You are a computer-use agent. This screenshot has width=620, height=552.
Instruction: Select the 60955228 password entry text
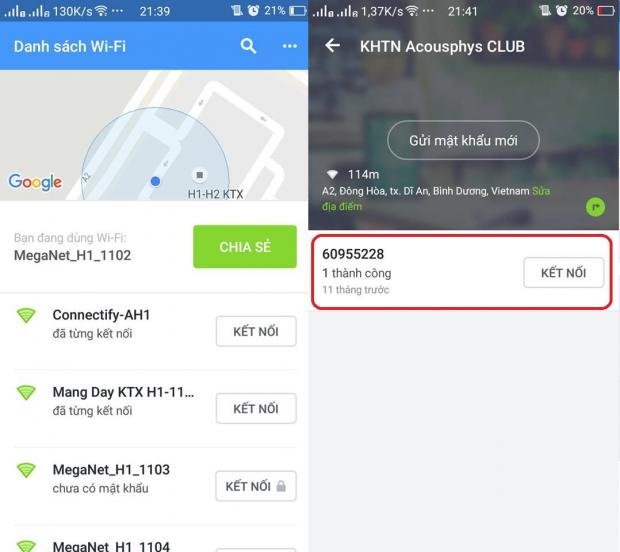[x=353, y=254]
